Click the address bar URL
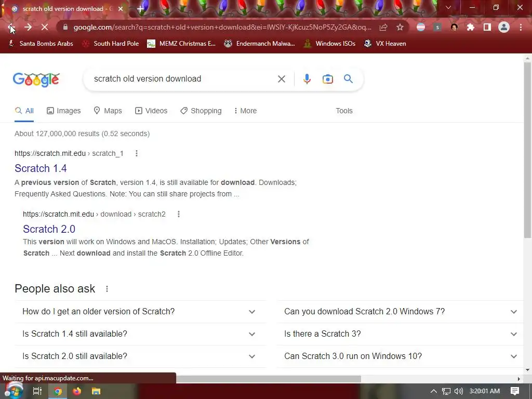 222,27
